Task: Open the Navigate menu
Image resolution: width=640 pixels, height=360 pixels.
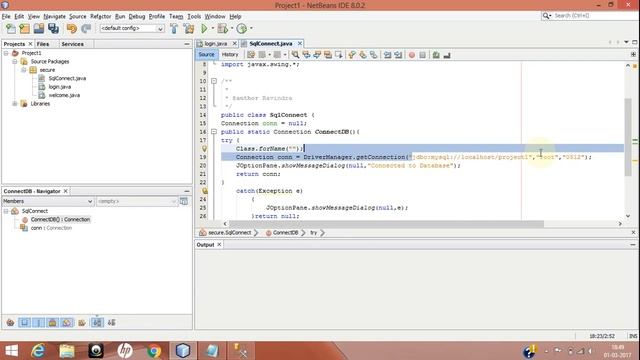Action: tap(54, 16)
